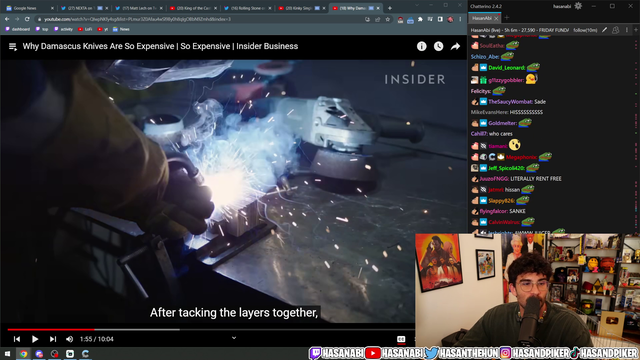
Task: Go back in the browser
Action: tap(7, 19)
